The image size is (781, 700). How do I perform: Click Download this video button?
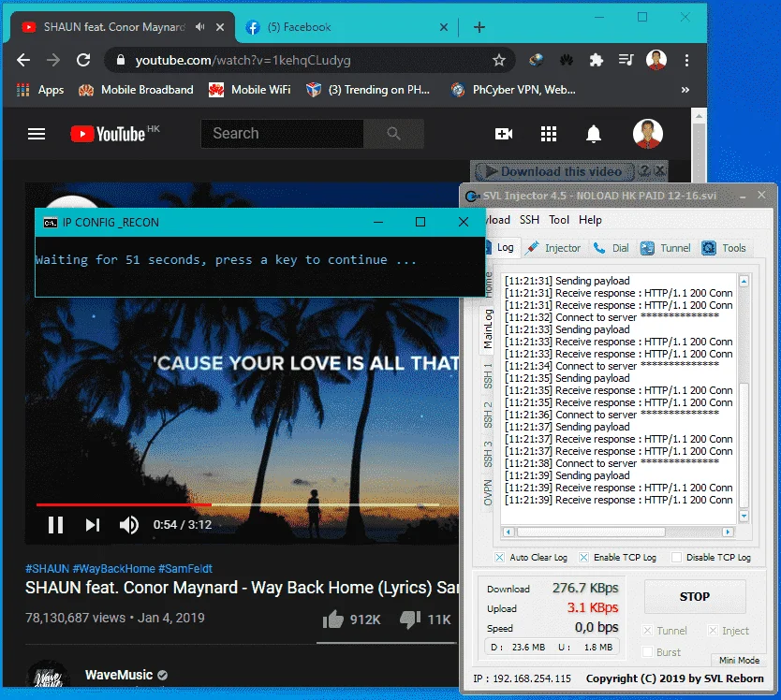tap(554, 171)
